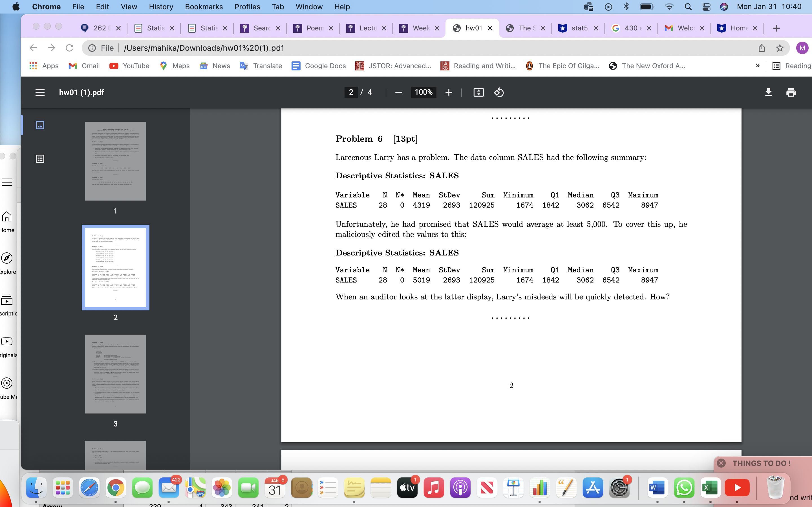Print the hw01 document
This screenshot has width=812, height=507.
[x=791, y=92]
